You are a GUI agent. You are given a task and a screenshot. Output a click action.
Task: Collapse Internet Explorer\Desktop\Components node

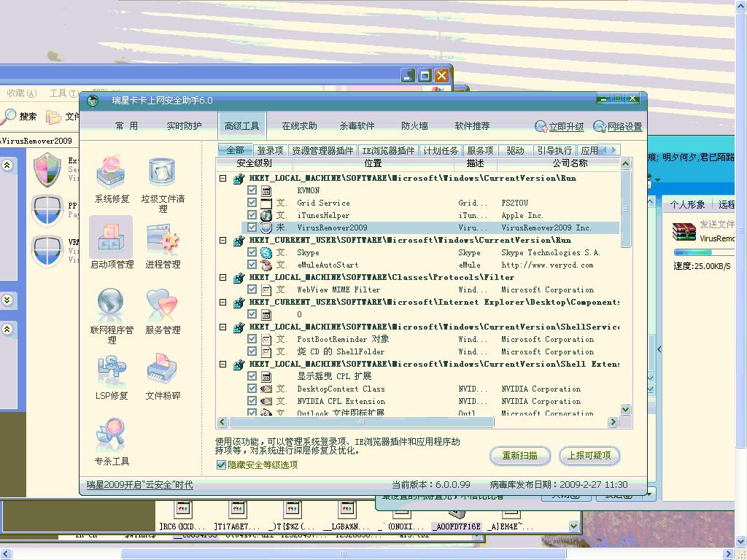(222, 302)
